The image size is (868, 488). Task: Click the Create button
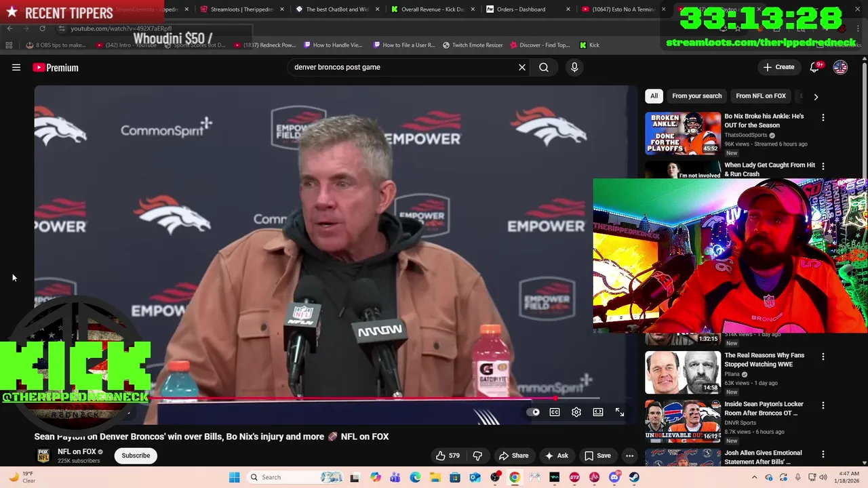(x=778, y=67)
